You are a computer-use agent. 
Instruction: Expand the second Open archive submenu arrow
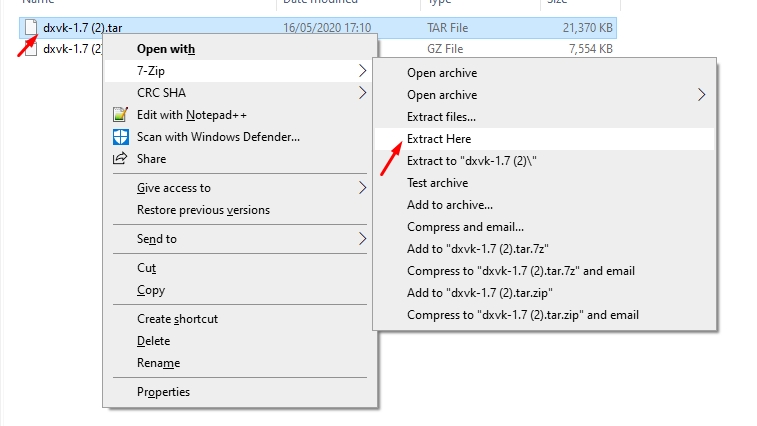[701, 95]
